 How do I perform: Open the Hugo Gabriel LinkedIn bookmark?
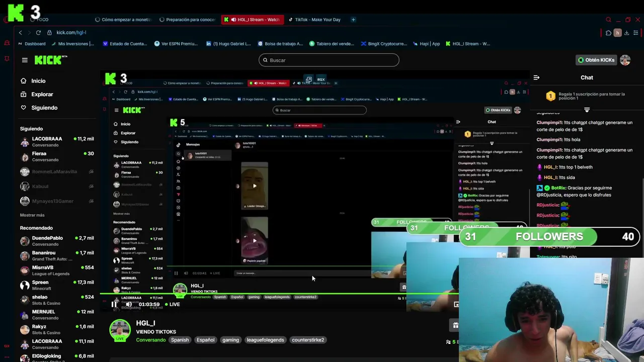pyautogui.click(x=228, y=44)
